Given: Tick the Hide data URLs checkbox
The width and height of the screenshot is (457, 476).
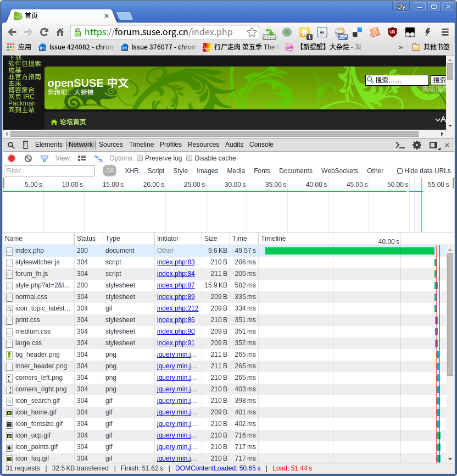Looking at the screenshot, I should coord(400,171).
